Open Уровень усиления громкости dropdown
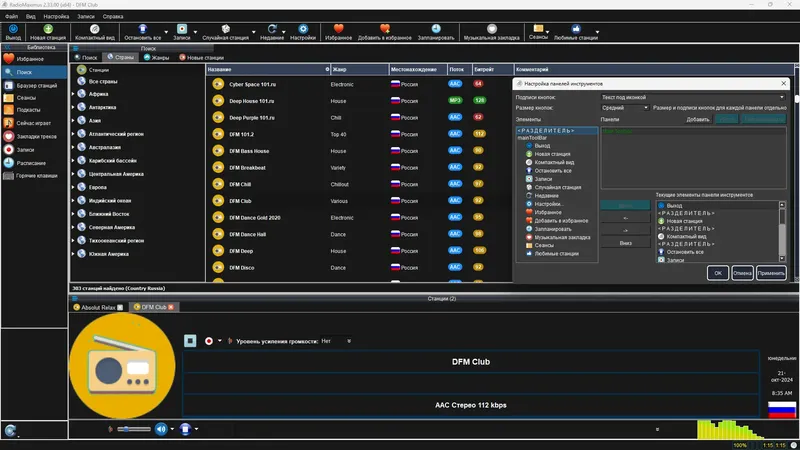 (x=336, y=341)
